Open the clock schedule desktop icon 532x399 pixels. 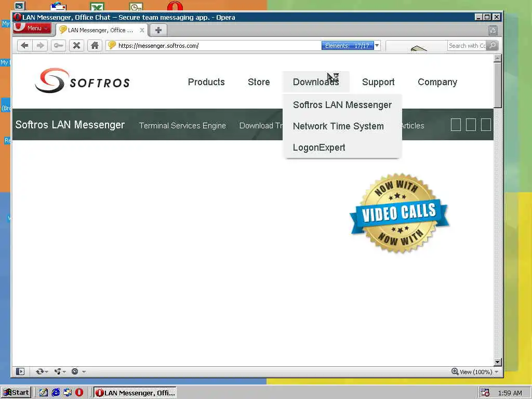click(x=136, y=6)
